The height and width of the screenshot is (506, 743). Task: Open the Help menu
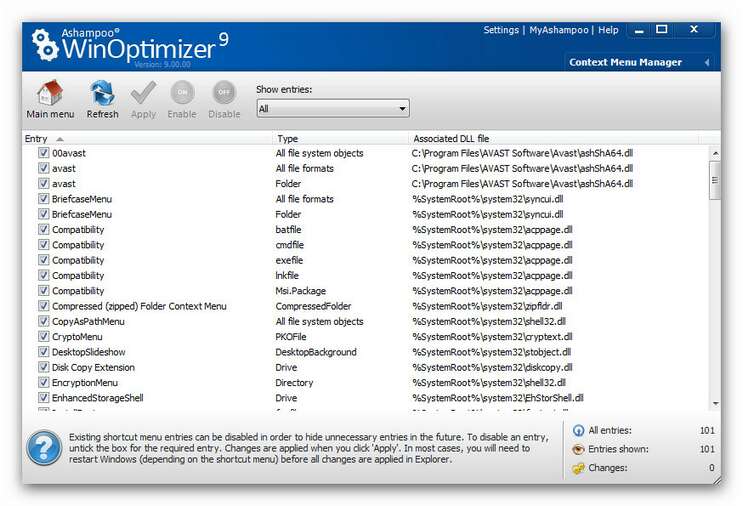point(608,30)
